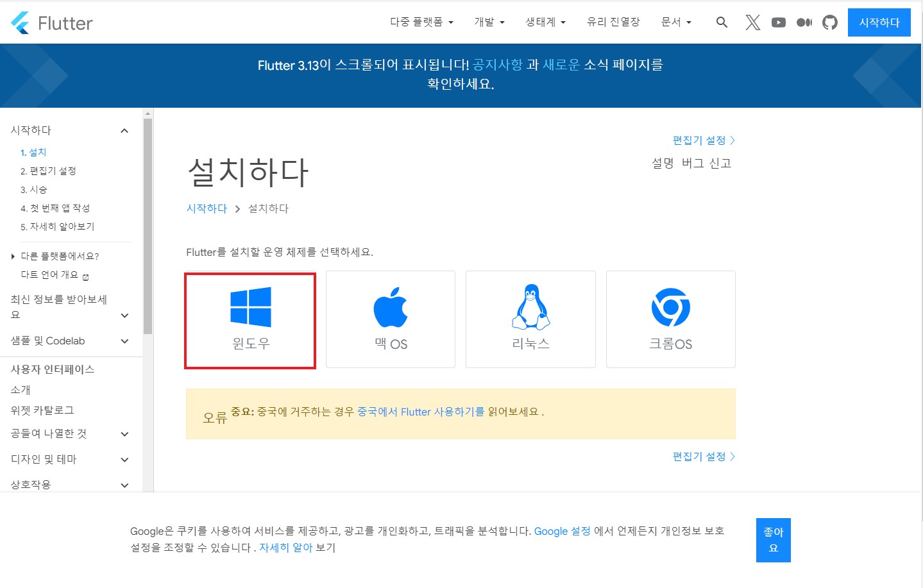Open the 개발 dropdown menu
This screenshot has width=923, height=588.
point(489,22)
